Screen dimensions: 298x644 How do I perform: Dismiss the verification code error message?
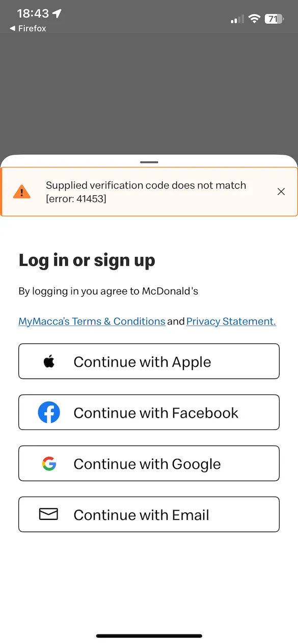coord(281,191)
